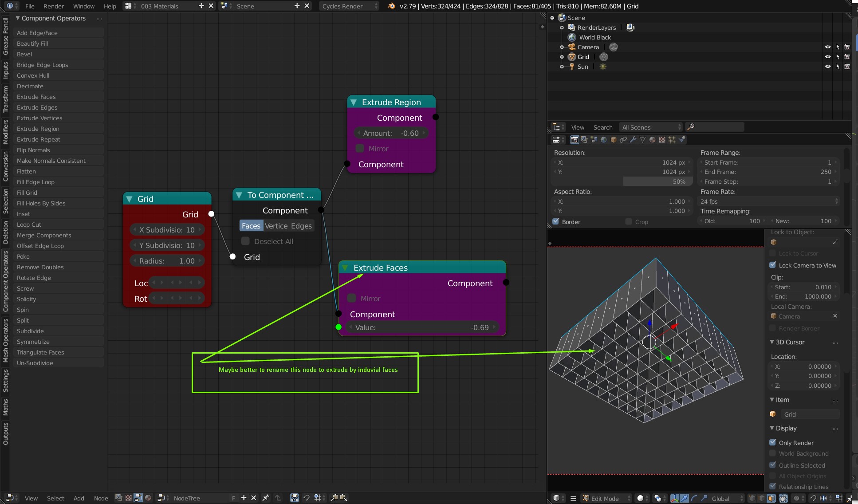
Task: Disable Lock Camera to View
Action: click(x=773, y=265)
